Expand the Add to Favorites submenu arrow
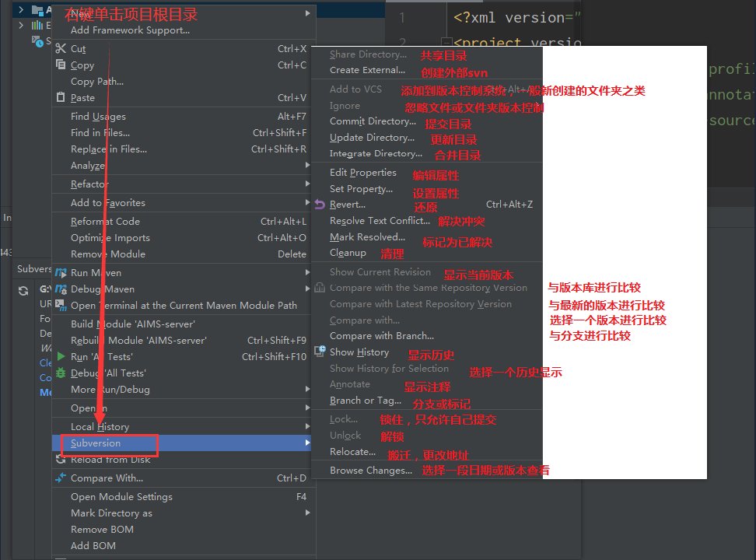Screen dimensions: 756x560 click(307, 202)
